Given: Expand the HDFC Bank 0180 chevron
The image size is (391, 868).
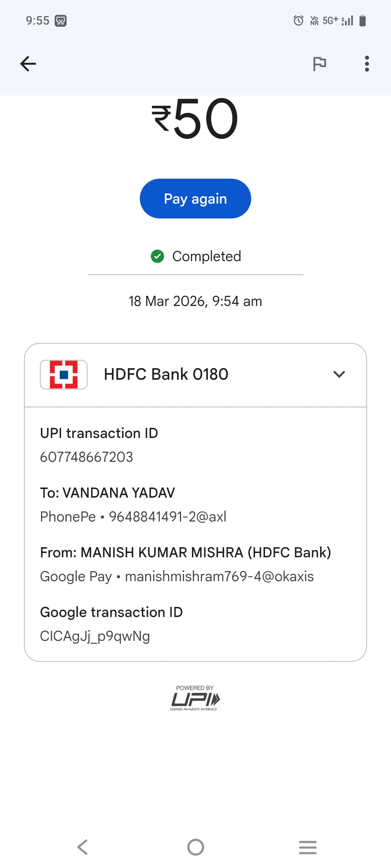Looking at the screenshot, I should click(339, 374).
